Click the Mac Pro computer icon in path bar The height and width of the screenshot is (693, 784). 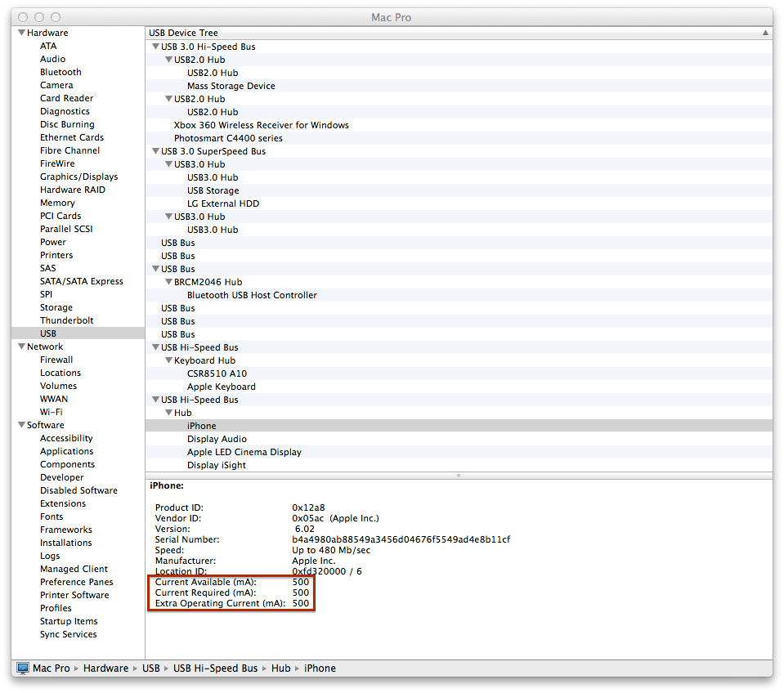23,668
